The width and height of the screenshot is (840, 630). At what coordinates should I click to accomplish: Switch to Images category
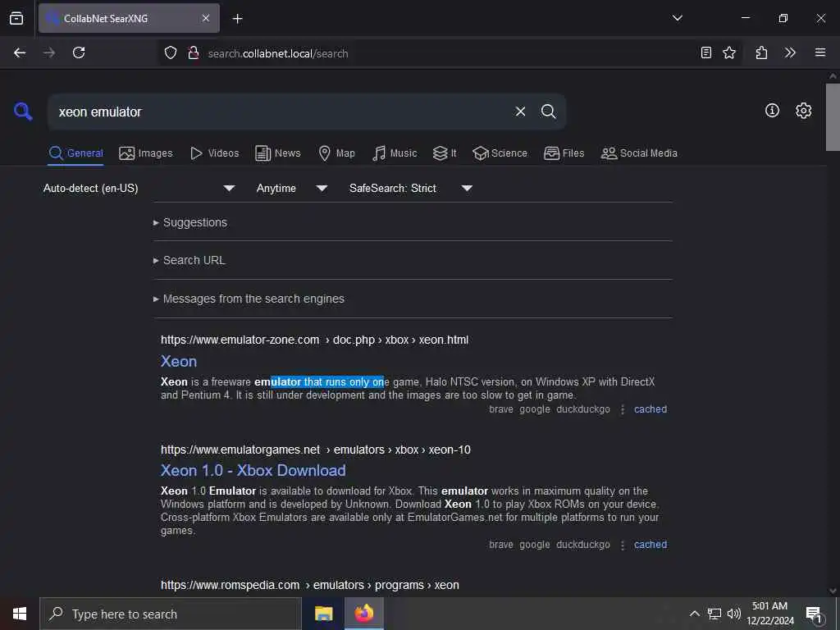146,153
